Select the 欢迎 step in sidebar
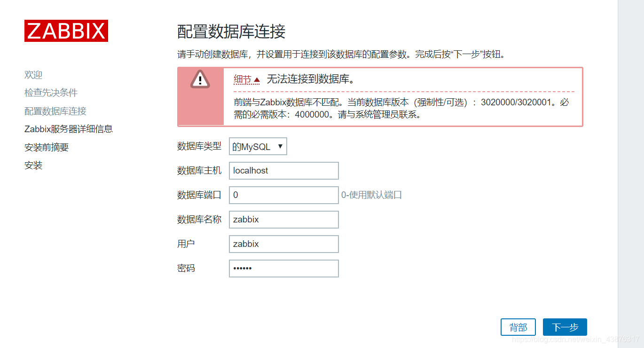 (x=33, y=74)
